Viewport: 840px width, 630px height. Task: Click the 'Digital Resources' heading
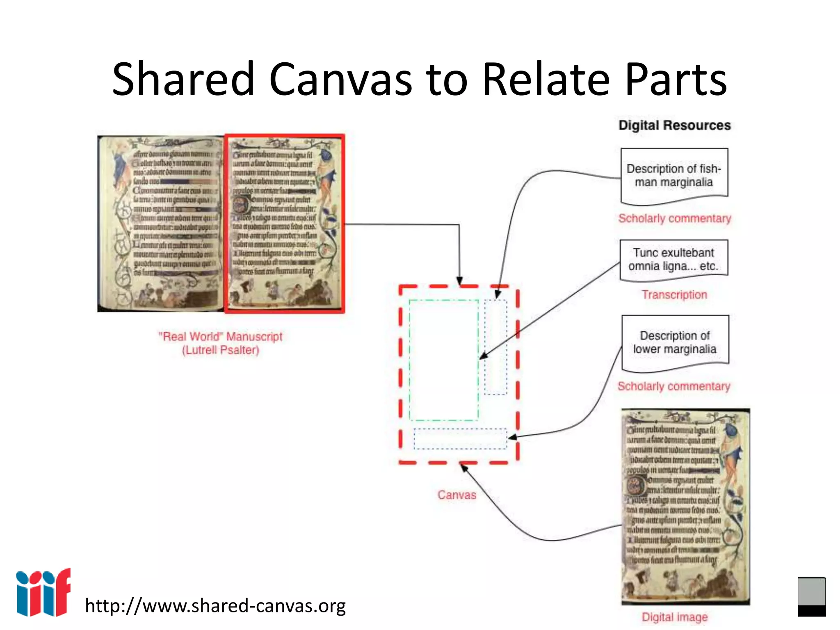[x=675, y=125]
